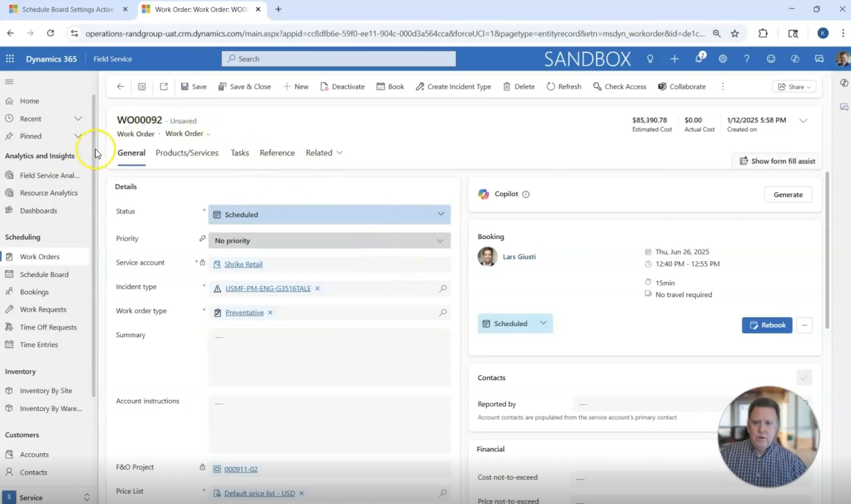Open the command bar overflow menu
This screenshot has width=851, height=504.
[x=722, y=86]
